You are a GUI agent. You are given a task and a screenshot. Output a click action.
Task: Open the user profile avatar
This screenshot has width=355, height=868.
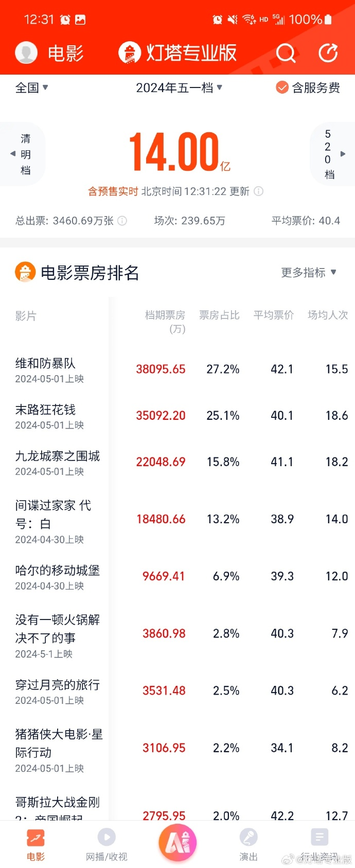[26, 52]
